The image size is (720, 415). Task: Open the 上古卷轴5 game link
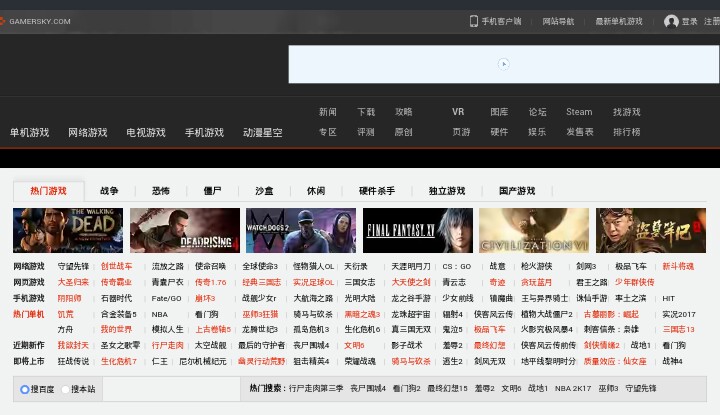click(x=213, y=330)
